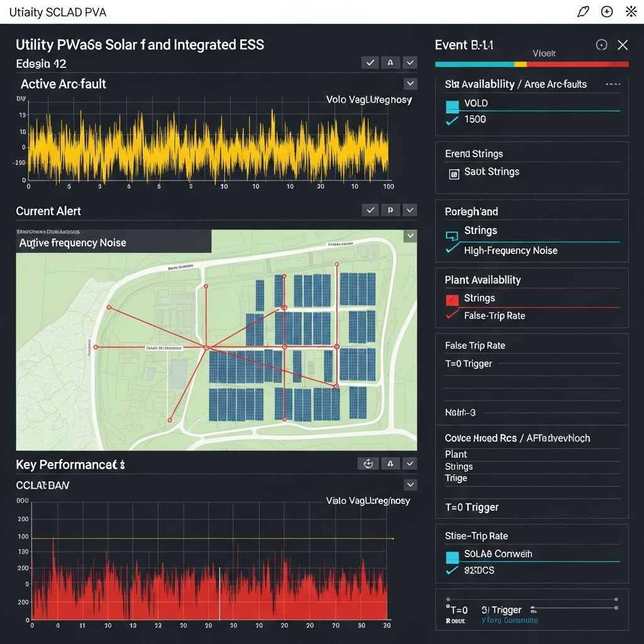
Task: Toggle the checkmark above Active Arc-fault chart
Action: pyautogui.click(x=370, y=62)
